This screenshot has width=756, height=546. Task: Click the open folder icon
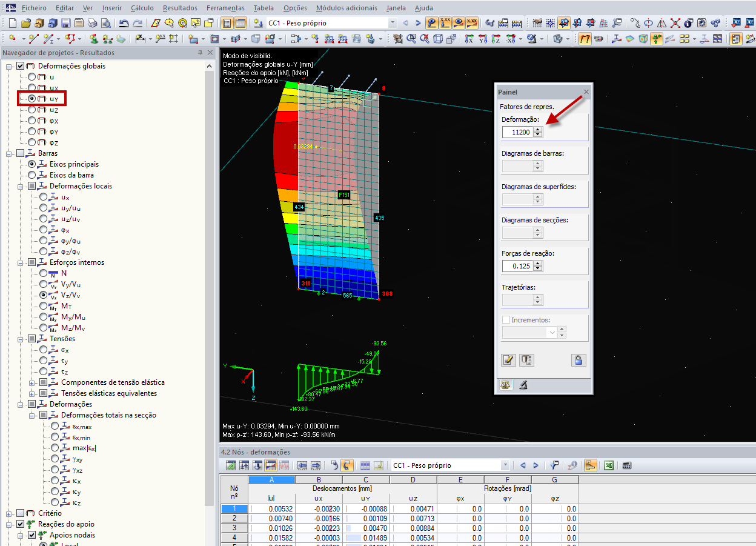point(25,23)
